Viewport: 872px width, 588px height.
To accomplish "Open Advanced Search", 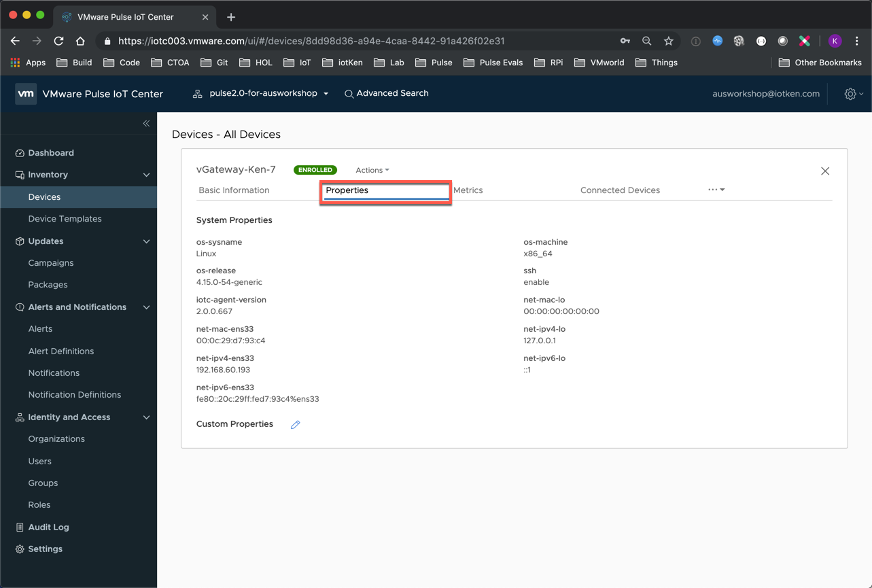I will click(x=386, y=94).
